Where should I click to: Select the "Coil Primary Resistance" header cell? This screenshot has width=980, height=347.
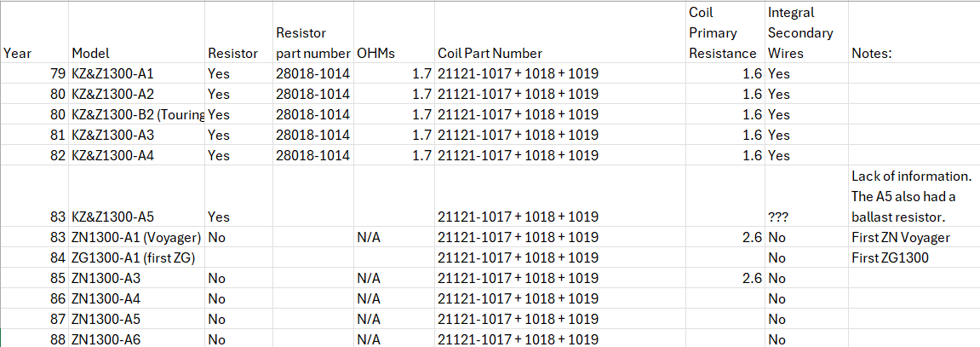(x=722, y=32)
